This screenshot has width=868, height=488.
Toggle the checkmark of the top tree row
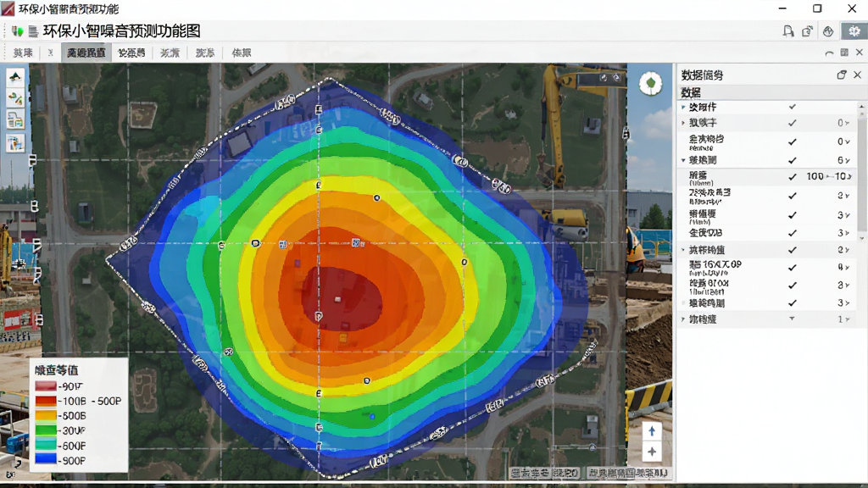click(793, 107)
